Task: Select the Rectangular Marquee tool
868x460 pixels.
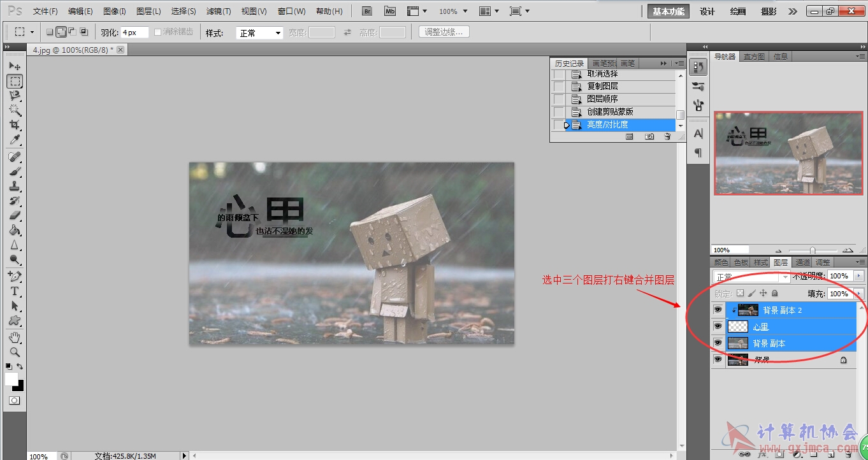Action: pyautogui.click(x=15, y=81)
